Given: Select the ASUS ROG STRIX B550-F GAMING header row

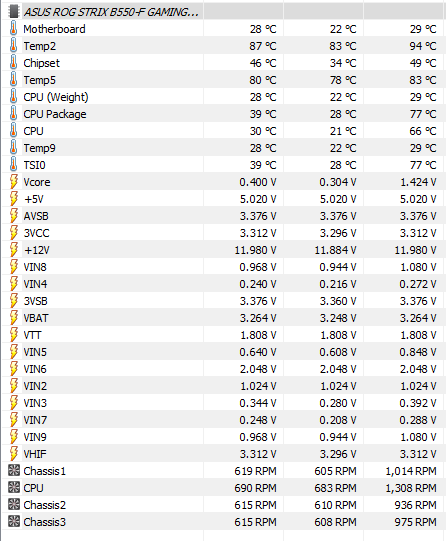Looking at the screenshot, I should (223, 11).
